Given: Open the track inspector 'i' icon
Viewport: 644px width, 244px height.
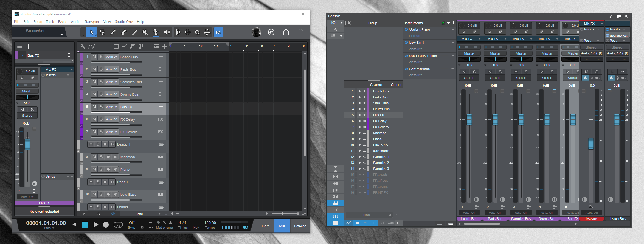Looking at the screenshot, I should pos(28,46).
